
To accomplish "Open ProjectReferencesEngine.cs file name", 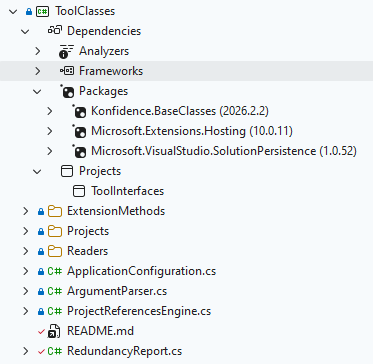I will [139, 311].
